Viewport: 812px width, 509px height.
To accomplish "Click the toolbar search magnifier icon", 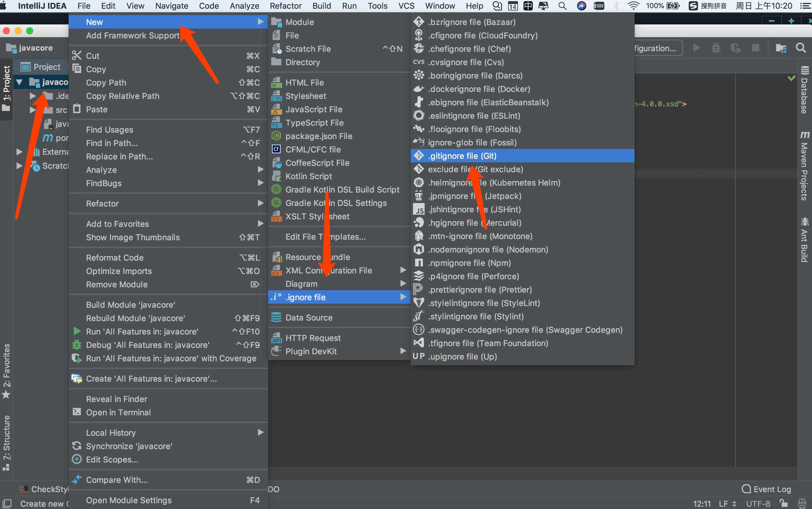I will 801,48.
